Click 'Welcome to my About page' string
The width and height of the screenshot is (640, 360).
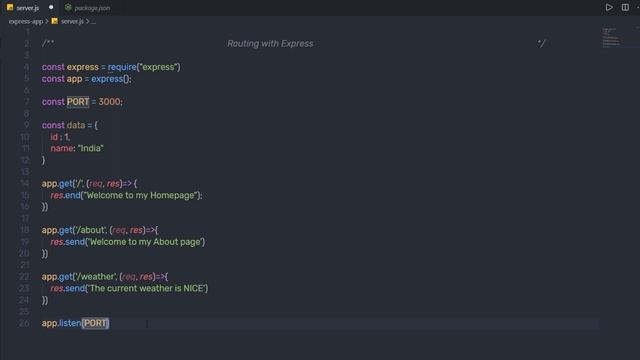click(x=145, y=242)
